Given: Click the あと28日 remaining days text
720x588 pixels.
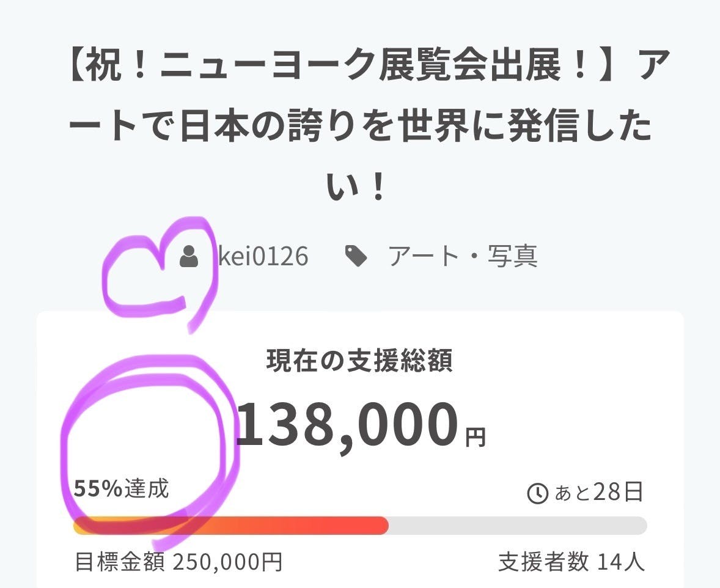Looking at the screenshot, I should pyautogui.click(x=598, y=493).
